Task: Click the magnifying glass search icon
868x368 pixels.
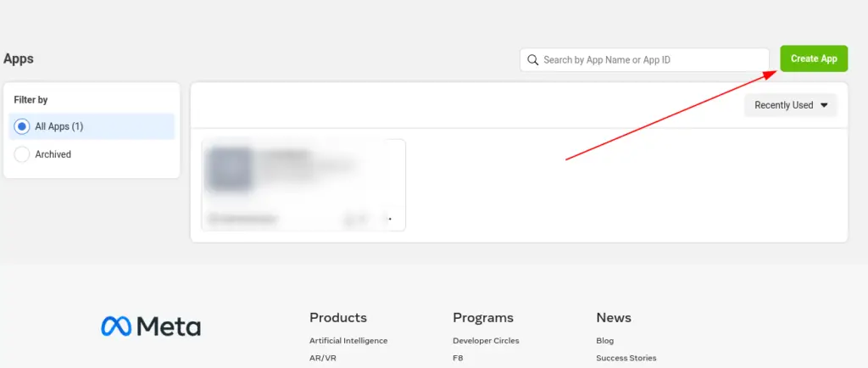Action: 532,59
